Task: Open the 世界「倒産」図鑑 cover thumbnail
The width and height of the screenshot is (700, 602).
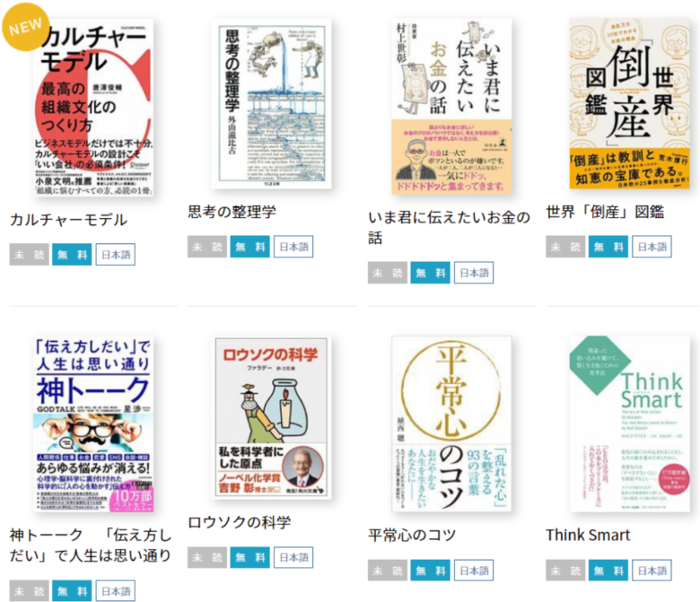Action: click(629, 103)
